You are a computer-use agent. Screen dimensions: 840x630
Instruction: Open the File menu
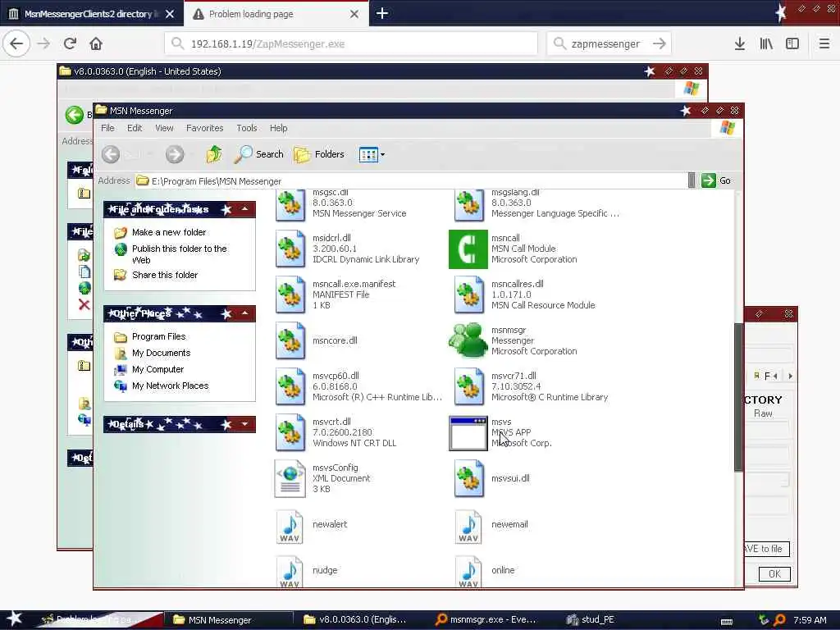pyautogui.click(x=107, y=128)
